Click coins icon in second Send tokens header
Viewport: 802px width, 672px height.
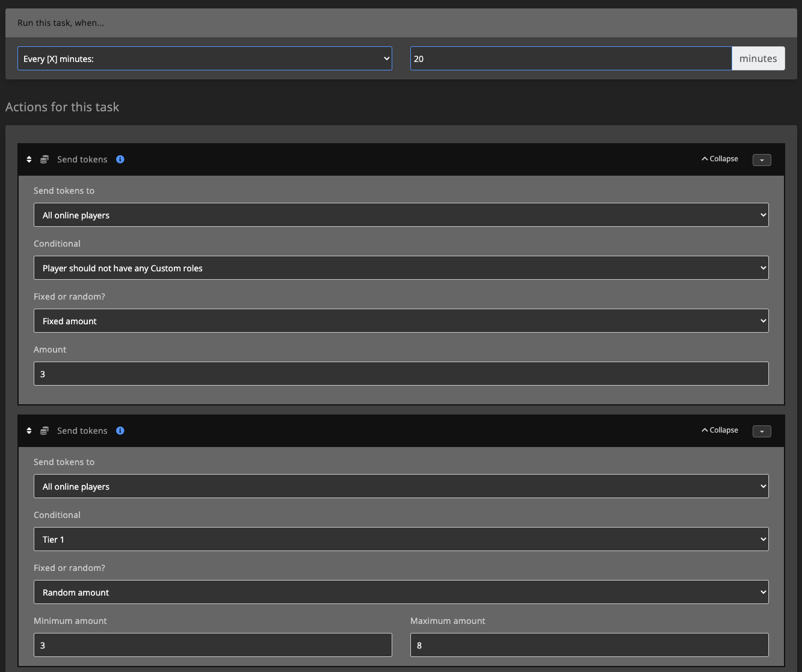(45, 431)
